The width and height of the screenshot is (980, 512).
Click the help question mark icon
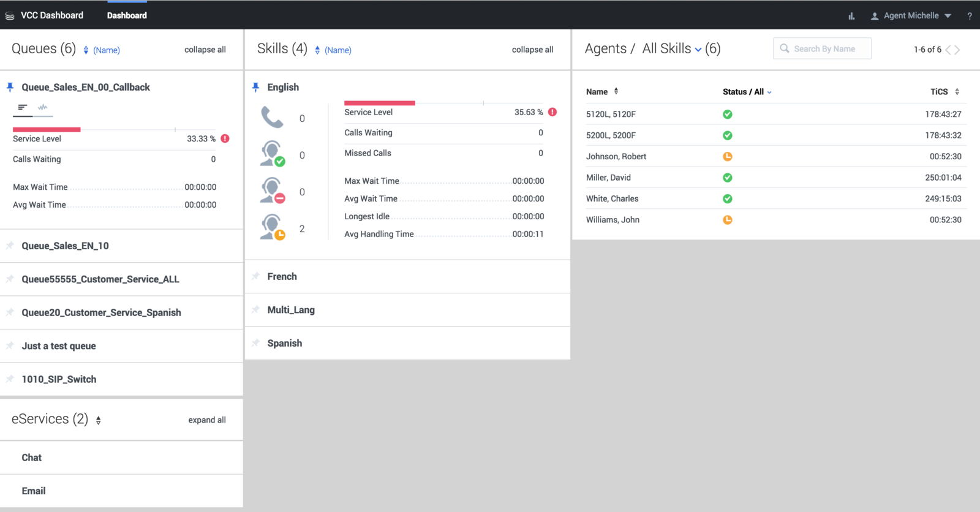click(x=970, y=16)
